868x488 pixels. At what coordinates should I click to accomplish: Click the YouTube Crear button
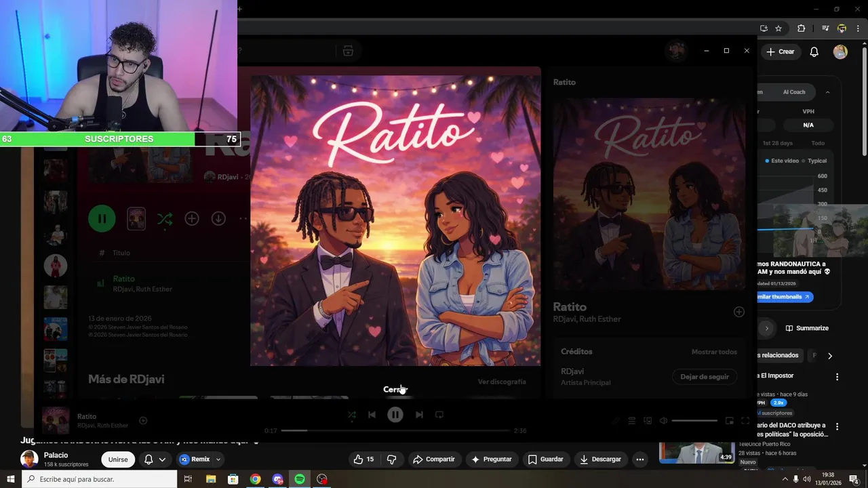(x=780, y=52)
